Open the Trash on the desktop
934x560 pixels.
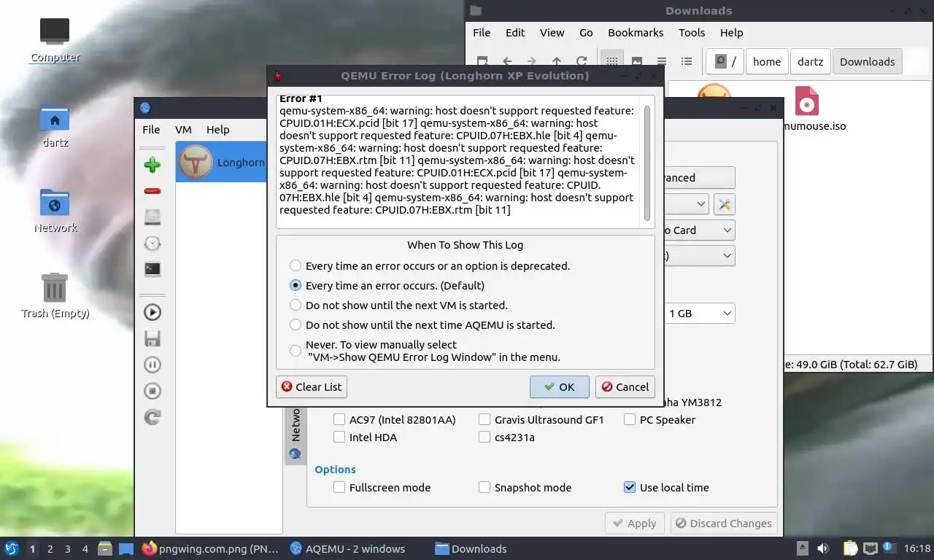[55, 296]
